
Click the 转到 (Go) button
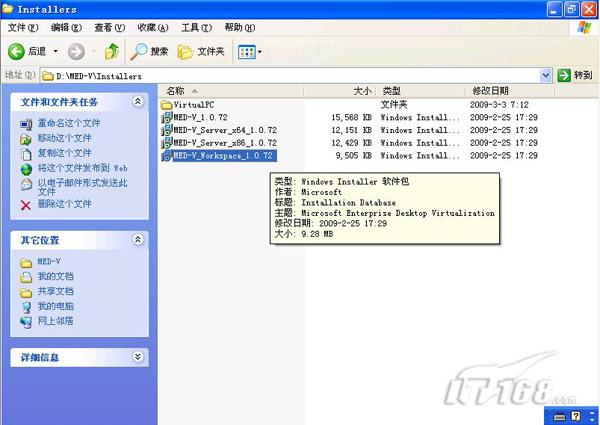click(x=574, y=75)
